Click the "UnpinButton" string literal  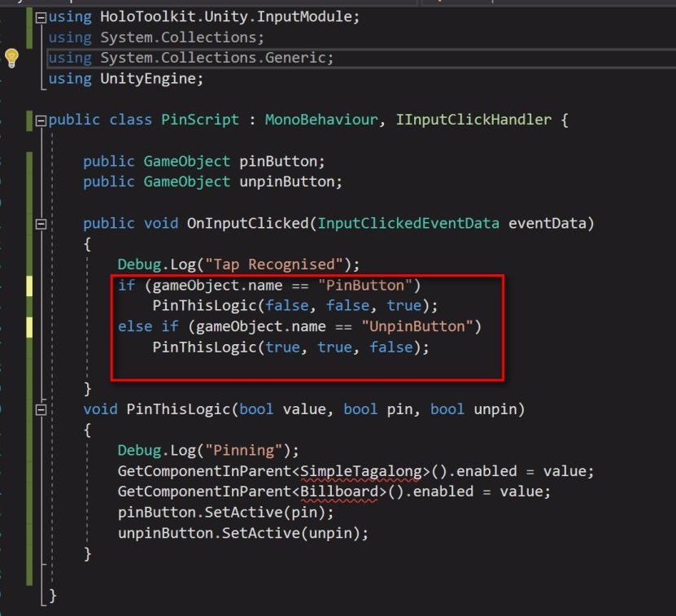417,326
